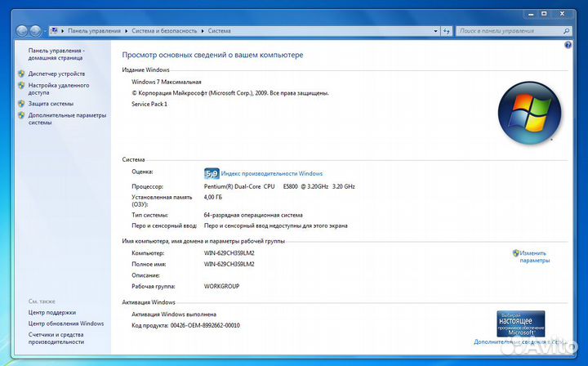This screenshot has width=588, height=366.
Task: Click the Microsoft copyright line
Action: (230, 93)
